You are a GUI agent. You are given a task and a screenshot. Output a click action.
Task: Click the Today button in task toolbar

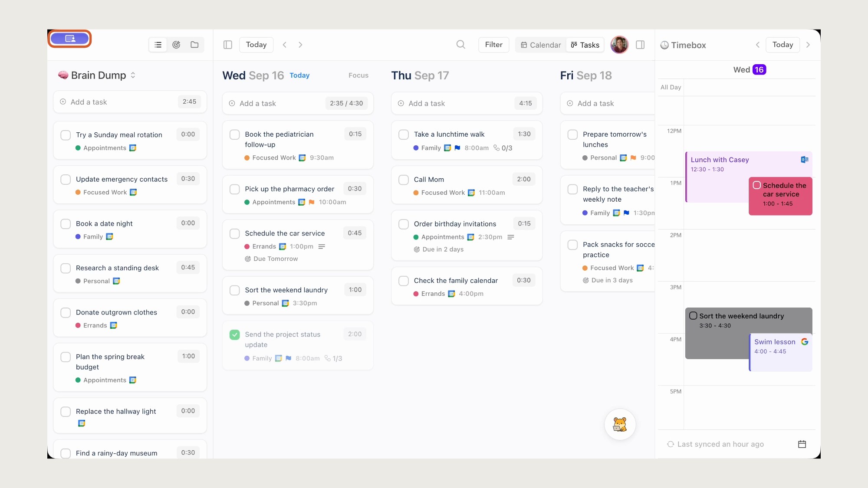pyautogui.click(x=256, y=45)
